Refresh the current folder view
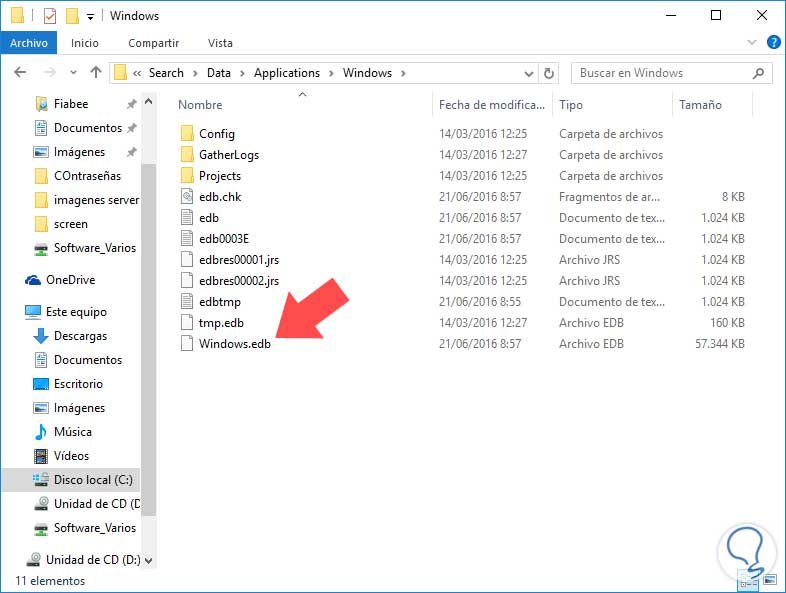This screenshot has height=593, width=786. (x=549, y=74)
